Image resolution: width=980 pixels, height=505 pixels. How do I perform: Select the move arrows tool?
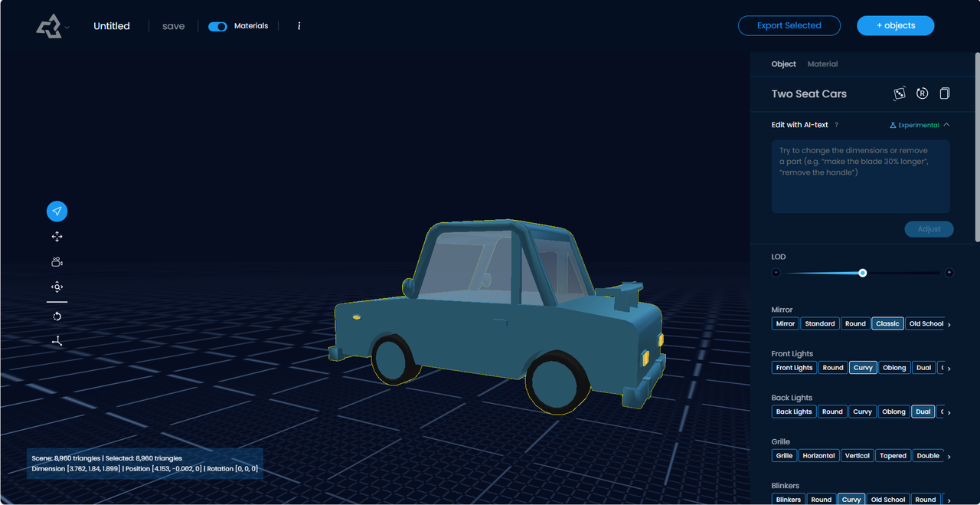click(57, 237)
